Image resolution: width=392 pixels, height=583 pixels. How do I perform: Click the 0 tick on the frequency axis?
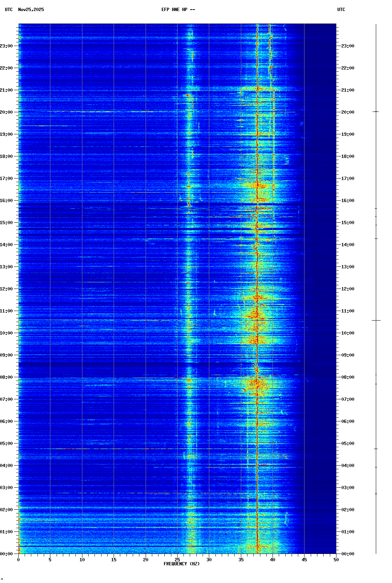pos(18,560)
